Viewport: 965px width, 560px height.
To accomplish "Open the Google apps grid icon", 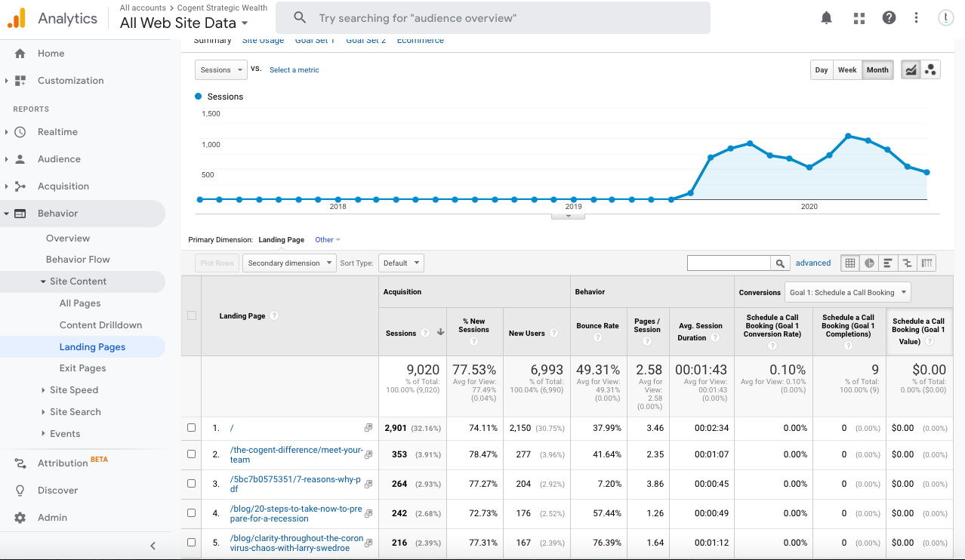I will (x=859, y=17).
